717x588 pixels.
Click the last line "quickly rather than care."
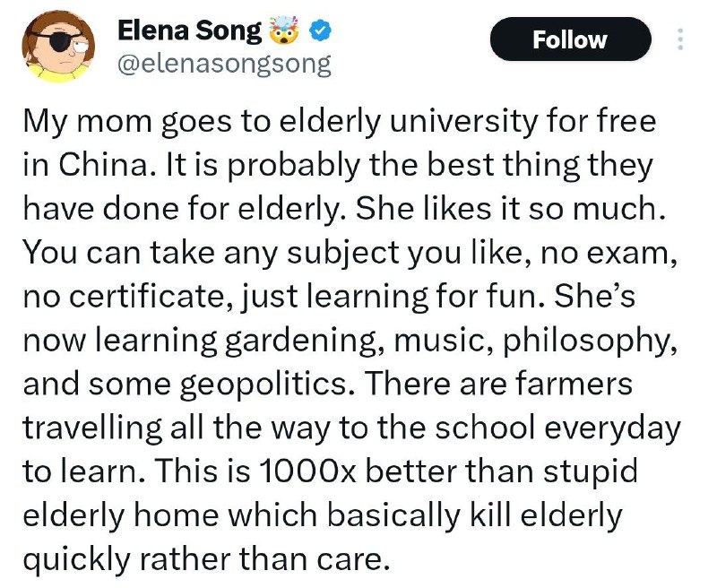pyautogui.click(x=206, y=560)
